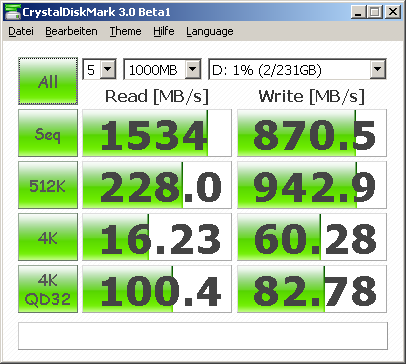Run all benchmarks with the All button
The image size is (406, 364).
(x=48, y=81)
